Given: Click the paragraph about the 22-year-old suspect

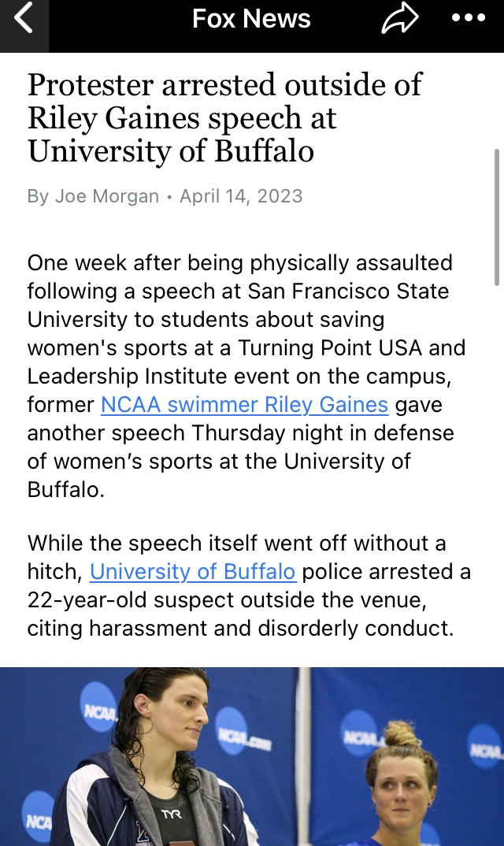Looking at the screenshot, I should point(249,585).
